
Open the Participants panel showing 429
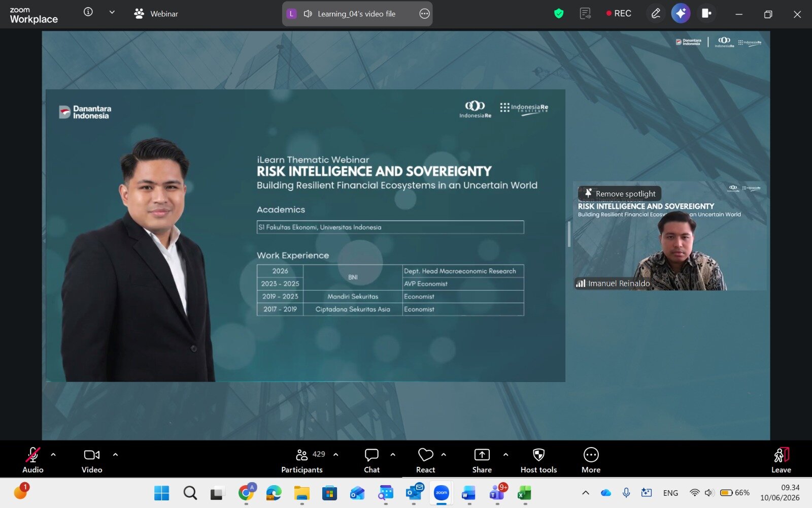[302, 460]
